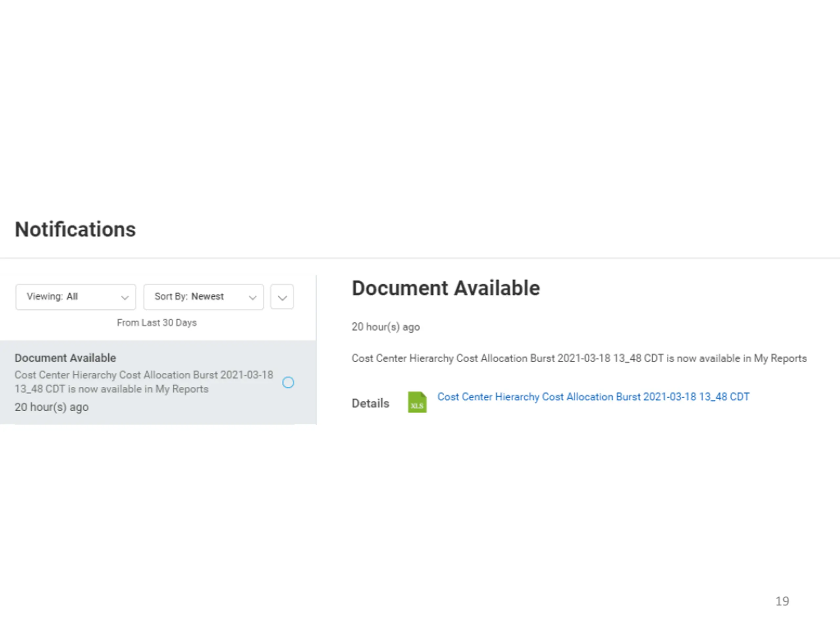Click the arrow inside the Sort By box

(253, 298)
